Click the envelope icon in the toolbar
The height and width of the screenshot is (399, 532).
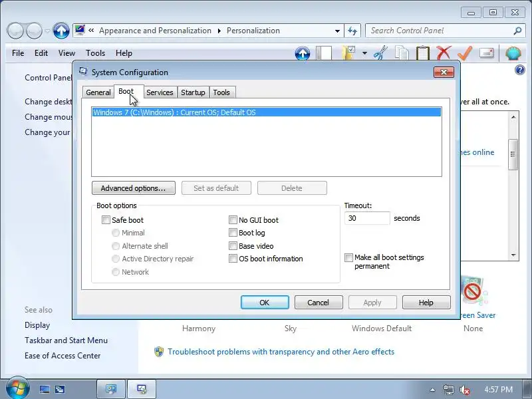[x=486, y=53]
